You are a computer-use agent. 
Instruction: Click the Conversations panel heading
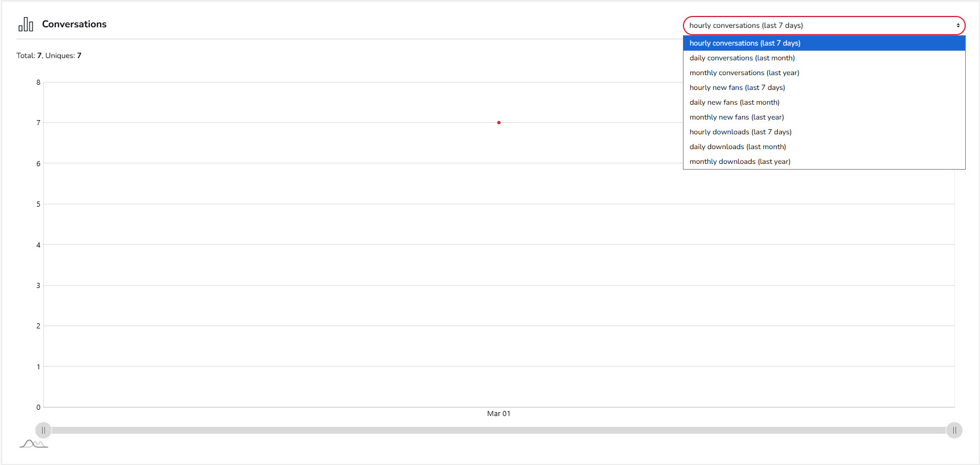pyautogui.click(x=74, y=24)
